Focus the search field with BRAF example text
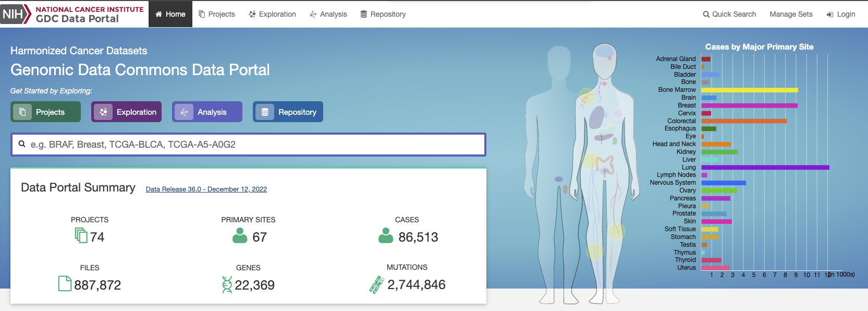 (x=248, y=145)
